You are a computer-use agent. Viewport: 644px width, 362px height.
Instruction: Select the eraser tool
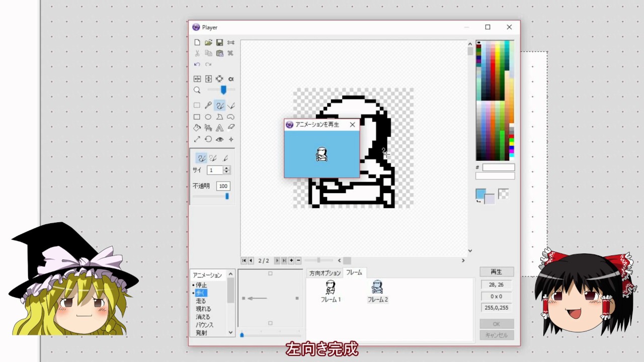[x=231, y=128]
